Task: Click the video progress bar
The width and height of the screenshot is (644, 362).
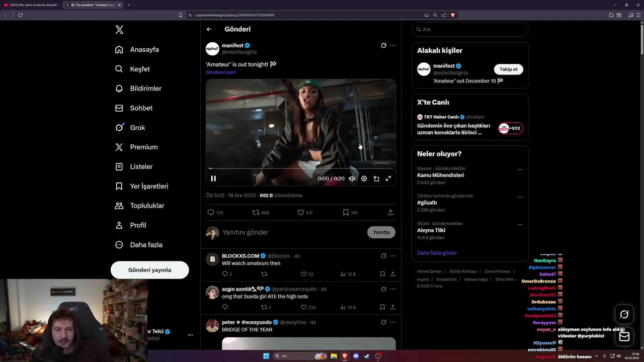Action: click(301, 168)
